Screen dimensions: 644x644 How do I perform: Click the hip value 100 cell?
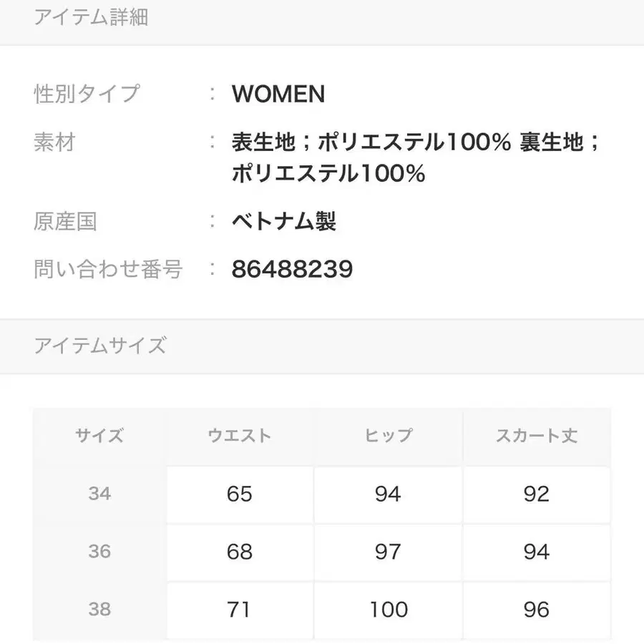388,610
